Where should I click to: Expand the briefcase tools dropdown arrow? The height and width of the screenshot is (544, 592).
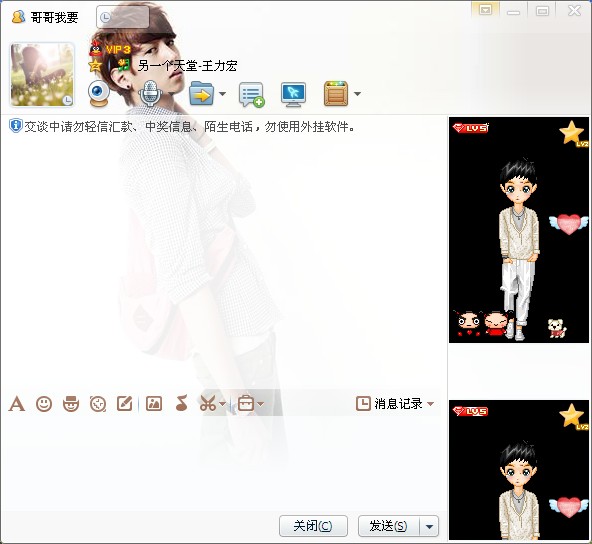click(261, 404)
